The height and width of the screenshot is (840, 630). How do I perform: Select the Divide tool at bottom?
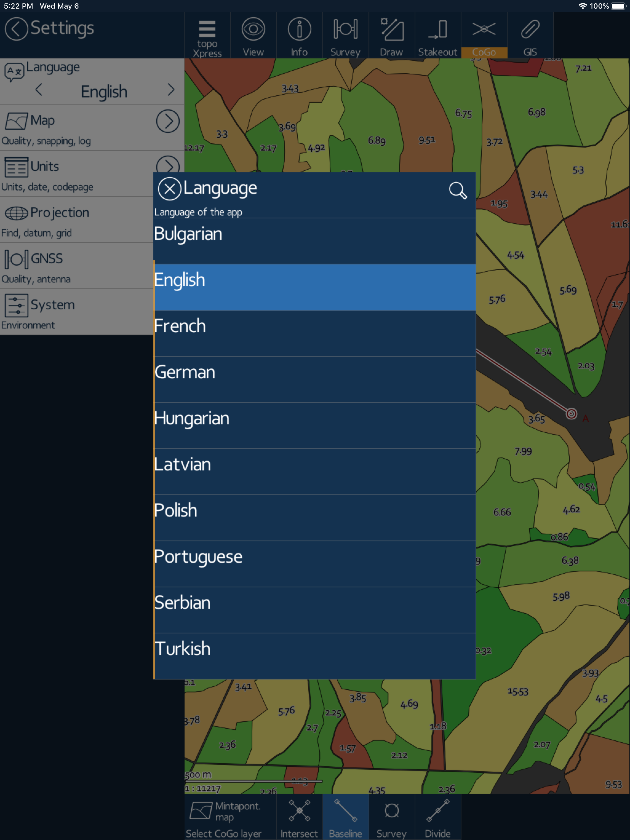tap(438, 818)
